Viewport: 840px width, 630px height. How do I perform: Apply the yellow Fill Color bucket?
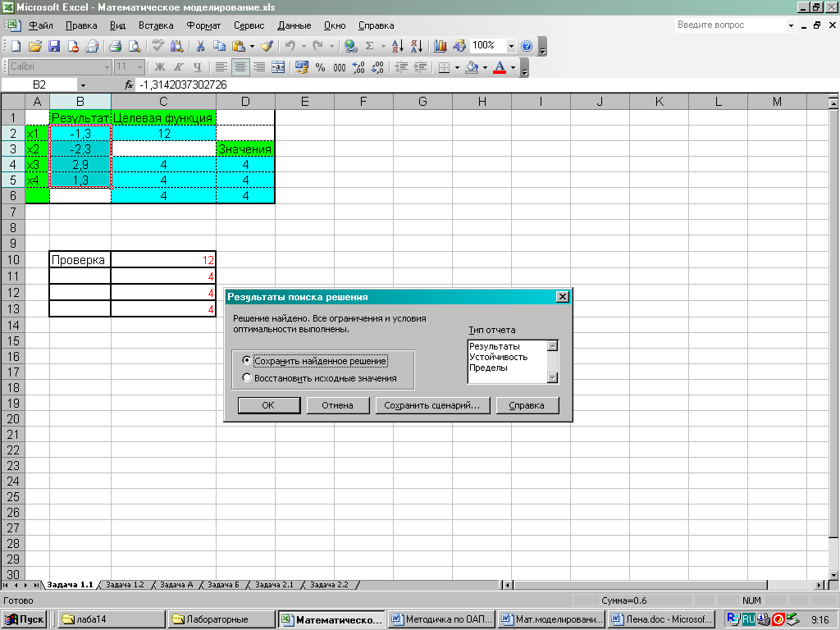472,67
